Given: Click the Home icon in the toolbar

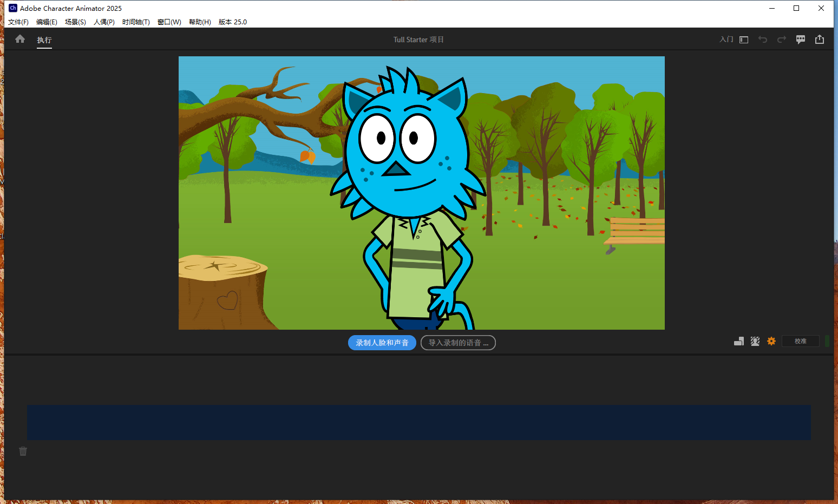Looking at the screenshot, I should pyautogui.click(x=20, y=39).
